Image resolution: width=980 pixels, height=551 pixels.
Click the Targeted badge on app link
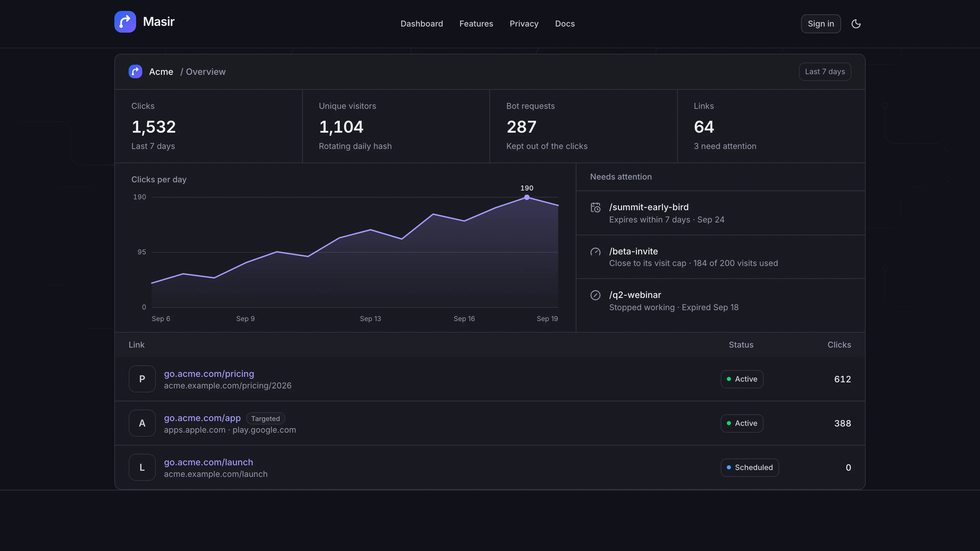tap(265, 418)
